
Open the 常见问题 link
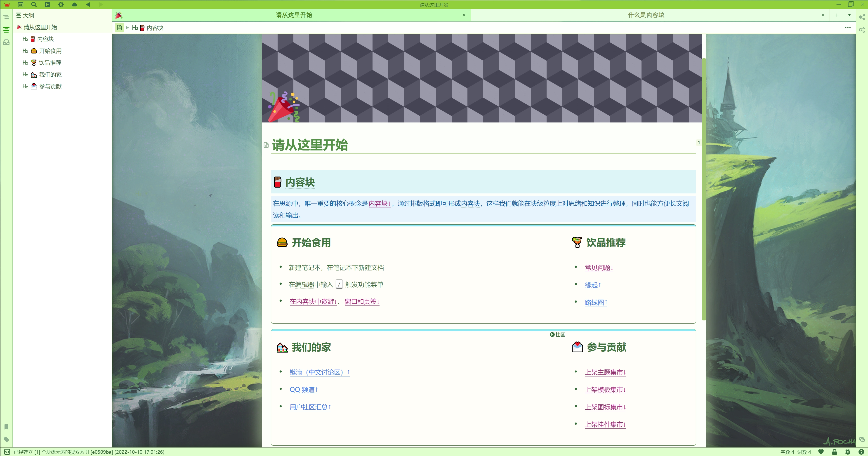pyautogui.click(x=599, y=268)
